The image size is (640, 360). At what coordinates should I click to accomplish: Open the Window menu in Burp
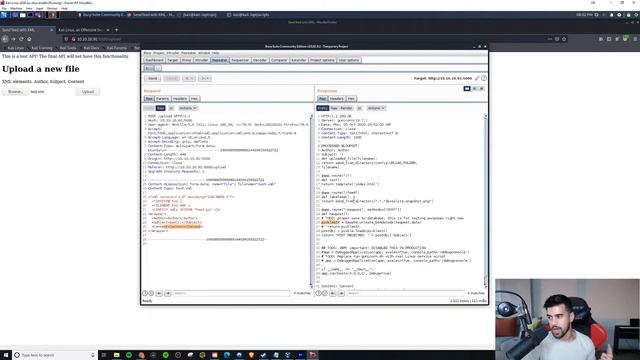204,53
